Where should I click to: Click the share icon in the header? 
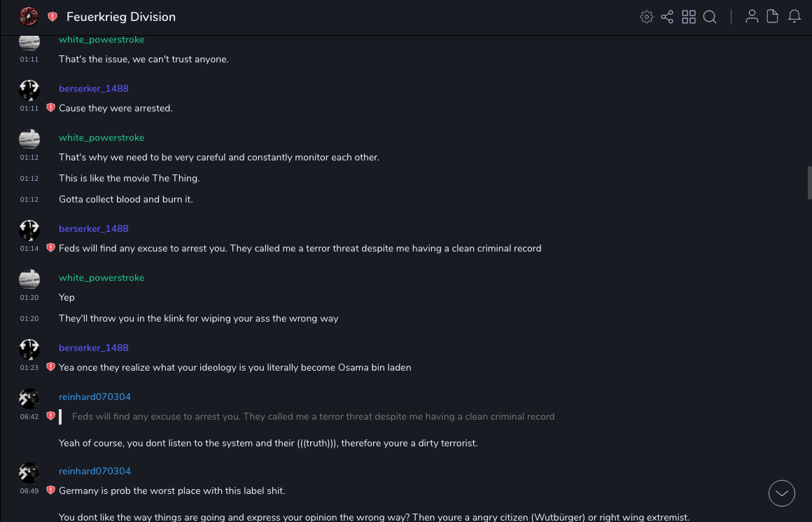coord(667,17)
